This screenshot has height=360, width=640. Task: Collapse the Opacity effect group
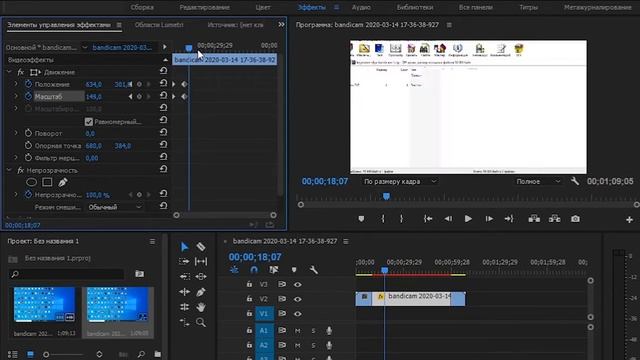click(x=9, y=170)
